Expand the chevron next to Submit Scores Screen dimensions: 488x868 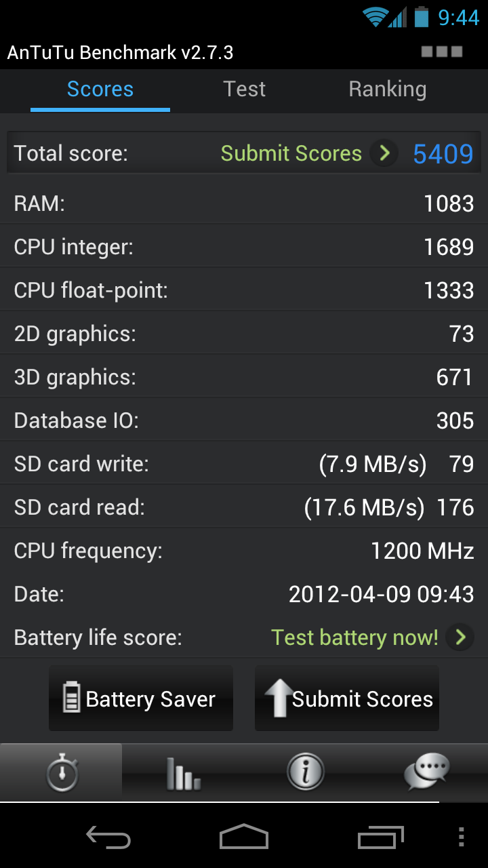coord(384,153)
